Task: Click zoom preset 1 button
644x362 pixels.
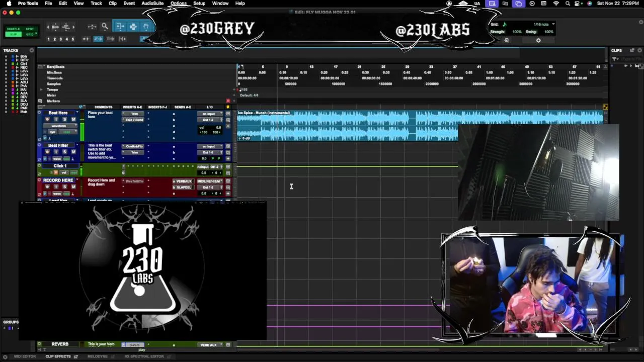Action: pyautogui.click(x=48, y=39)
